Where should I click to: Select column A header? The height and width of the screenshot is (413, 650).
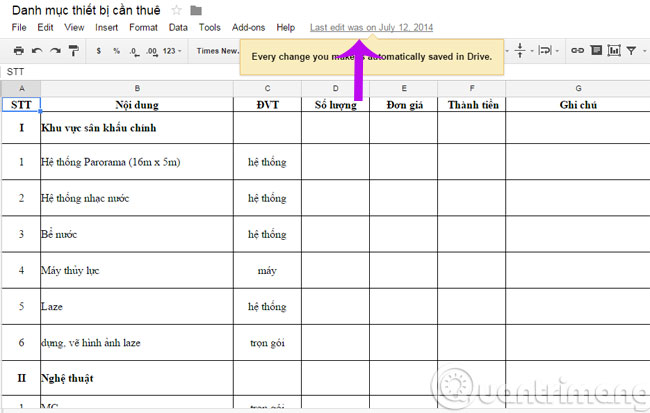tap(21, 88)
